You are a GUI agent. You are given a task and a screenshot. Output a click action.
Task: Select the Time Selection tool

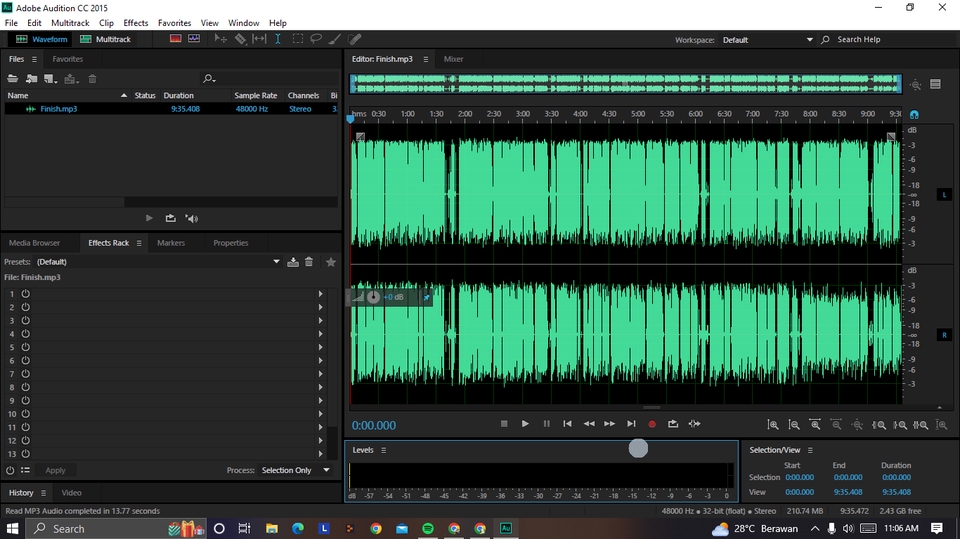tap(278, 39)
